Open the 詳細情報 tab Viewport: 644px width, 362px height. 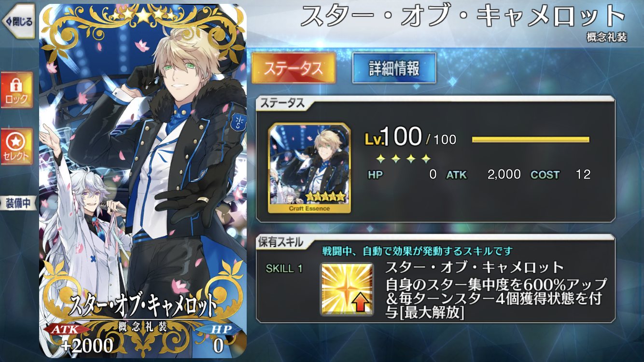(x=394, y=68)
